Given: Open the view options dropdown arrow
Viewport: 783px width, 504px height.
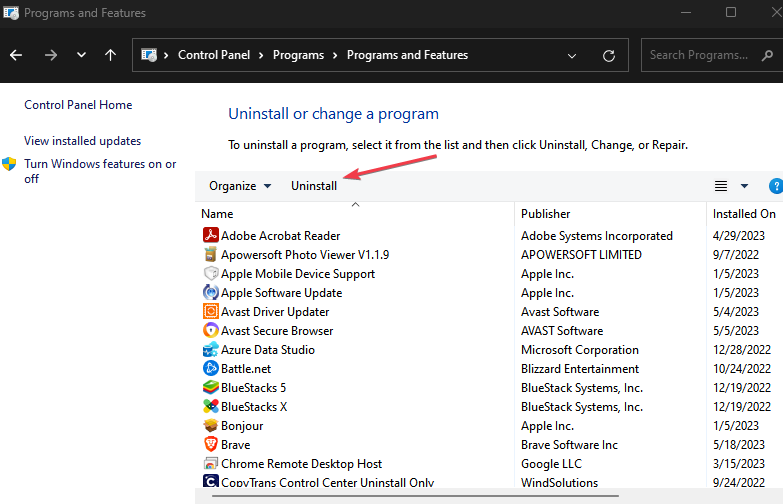Looking at the screenshot, I should [x=744, y=186].
